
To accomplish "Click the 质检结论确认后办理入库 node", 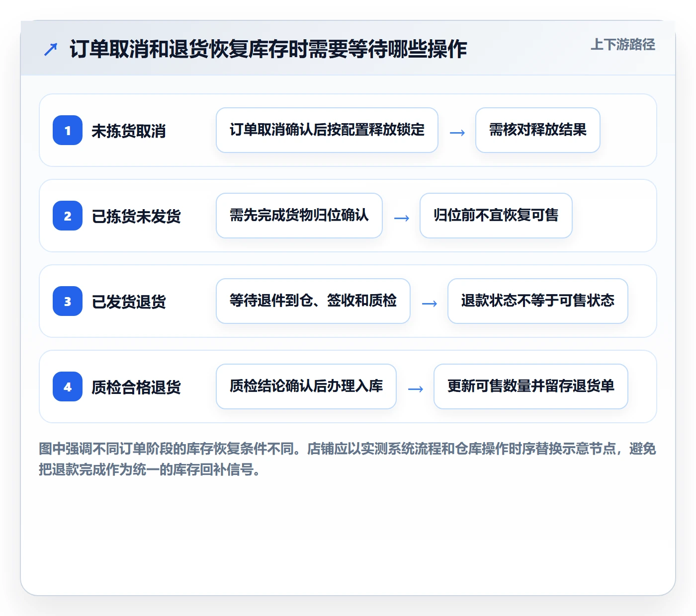I will pos(306,386).
